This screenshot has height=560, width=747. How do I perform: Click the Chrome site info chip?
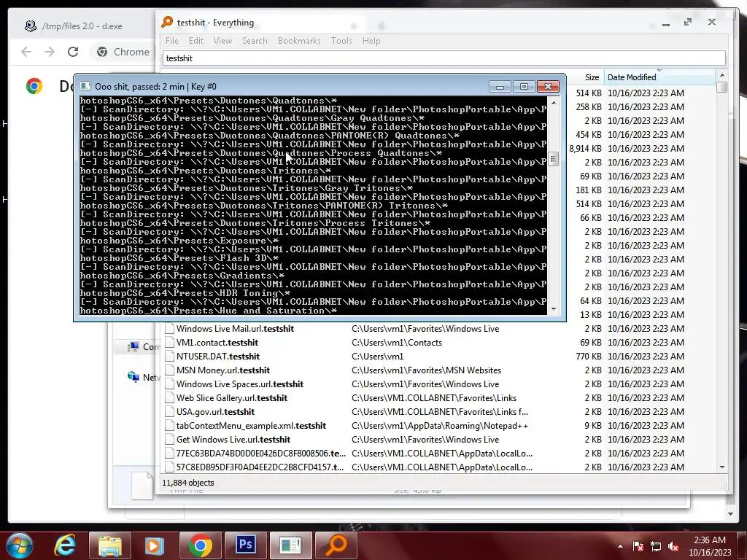click(x=123, y=52)
